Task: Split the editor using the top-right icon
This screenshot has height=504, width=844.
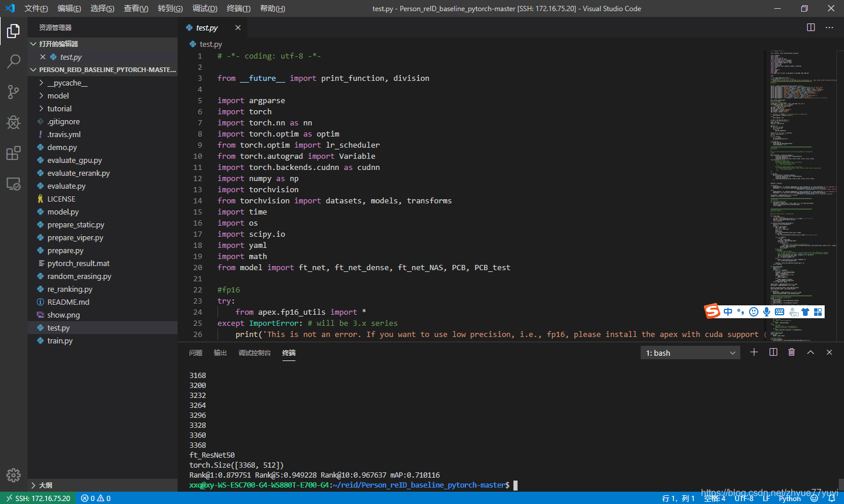Action: tap(811, 27)
